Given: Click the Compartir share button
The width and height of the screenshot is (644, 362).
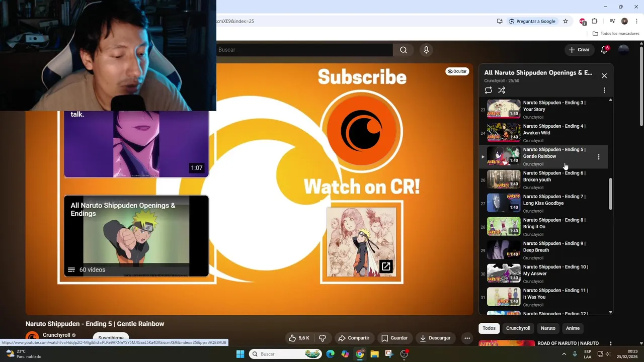Looking at the screenshot, I should point(354,338).
